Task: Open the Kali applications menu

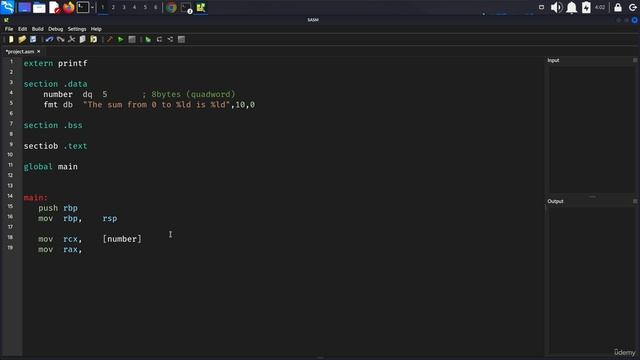Action: click(7, 7)
